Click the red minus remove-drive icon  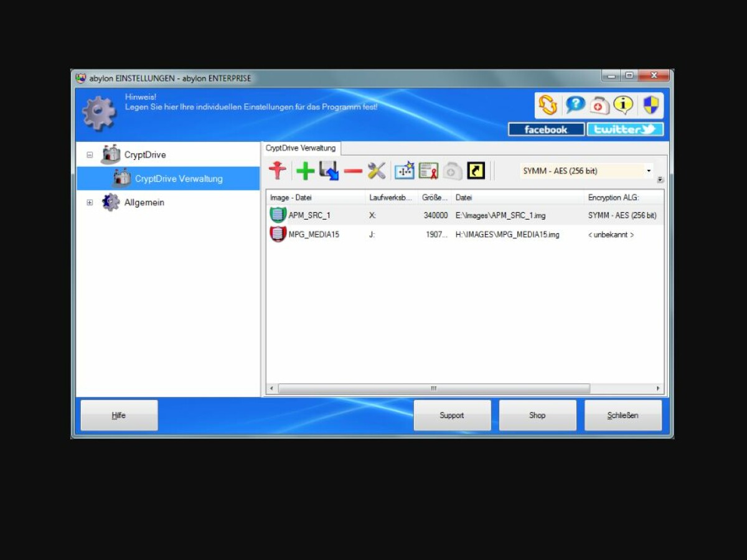[x=353, y=170]
